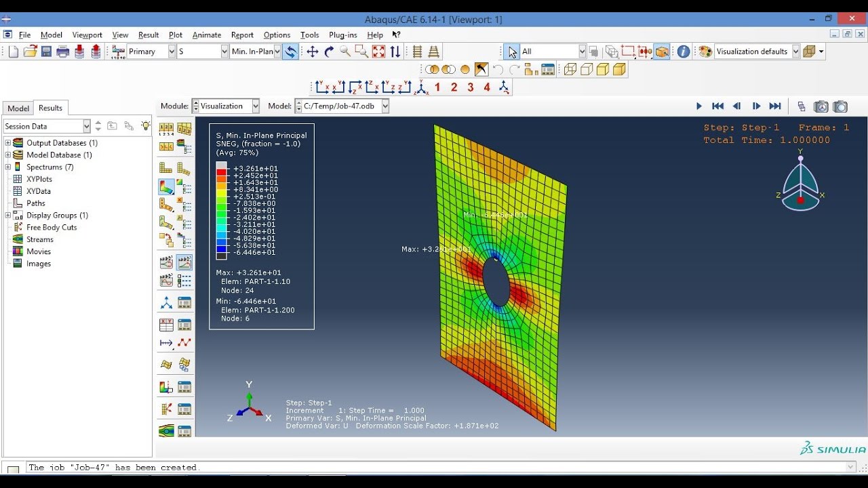Toggle wireframe render style
This screenshot has width=868, height=488.
[570, 69]
